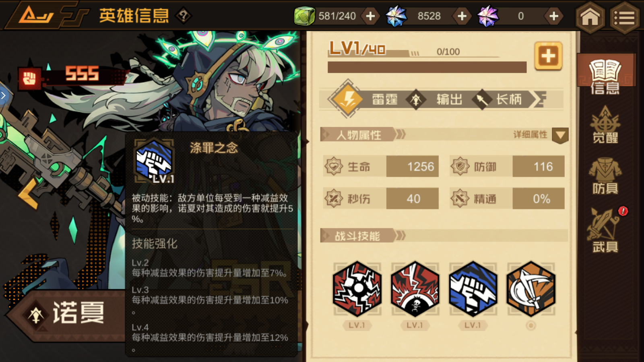This screenshot has width=644, height=362.
Task: Add more blue crystal currency
Action: click(x=462, y=16)
